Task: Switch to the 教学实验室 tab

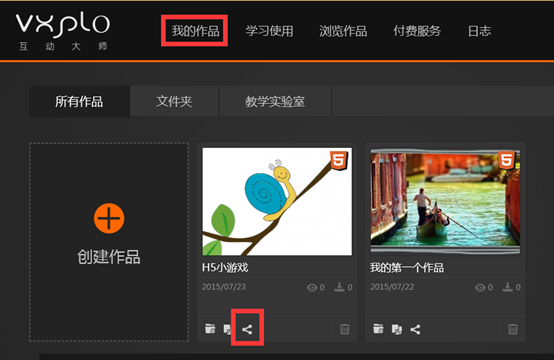Action: point(275,101)
